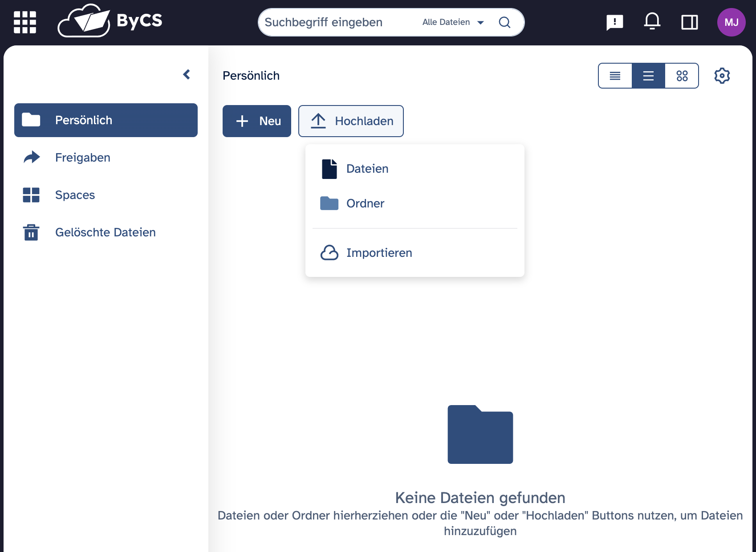Open the feedback exclamation bubble
The height and width of the screenshot is (552, 756).
pos(614,22)
